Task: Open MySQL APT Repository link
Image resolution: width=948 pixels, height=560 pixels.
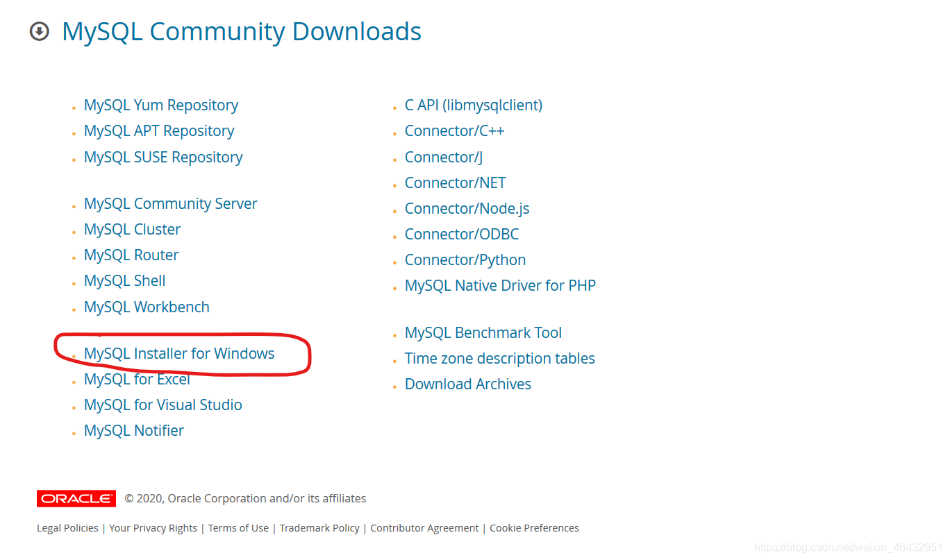Action: [159, 131]
